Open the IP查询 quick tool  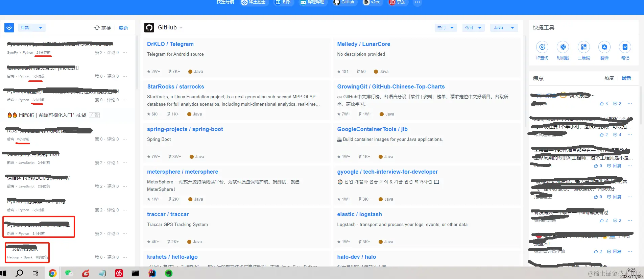point(542,51)
